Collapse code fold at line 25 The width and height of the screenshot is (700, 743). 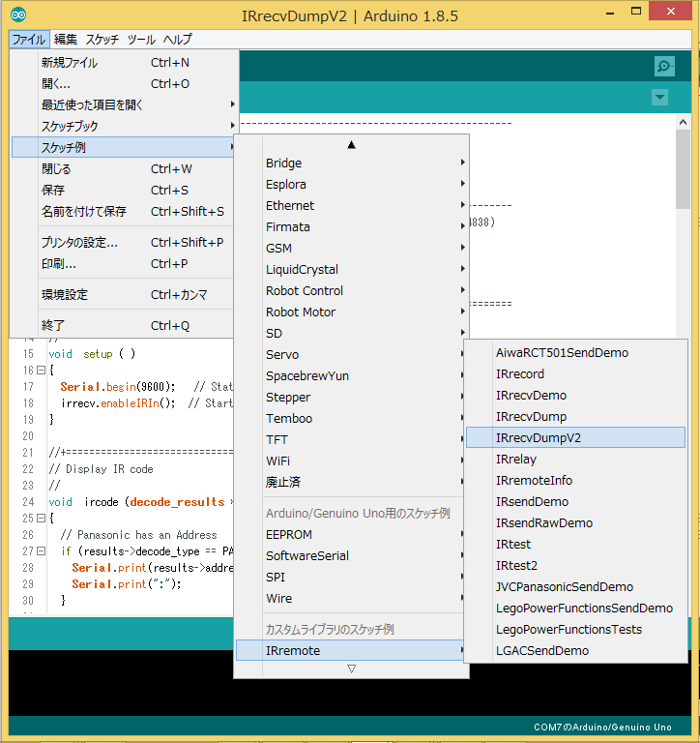[41, 518]
